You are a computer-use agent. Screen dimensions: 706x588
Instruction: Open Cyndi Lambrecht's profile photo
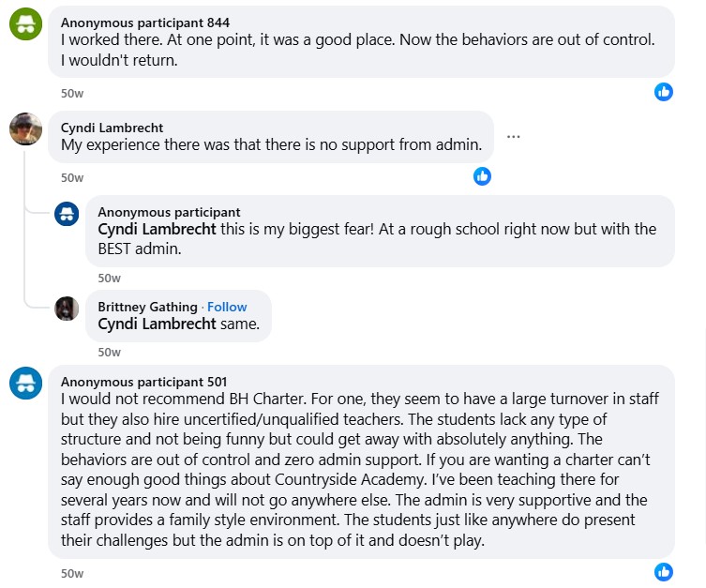(25, 129)
